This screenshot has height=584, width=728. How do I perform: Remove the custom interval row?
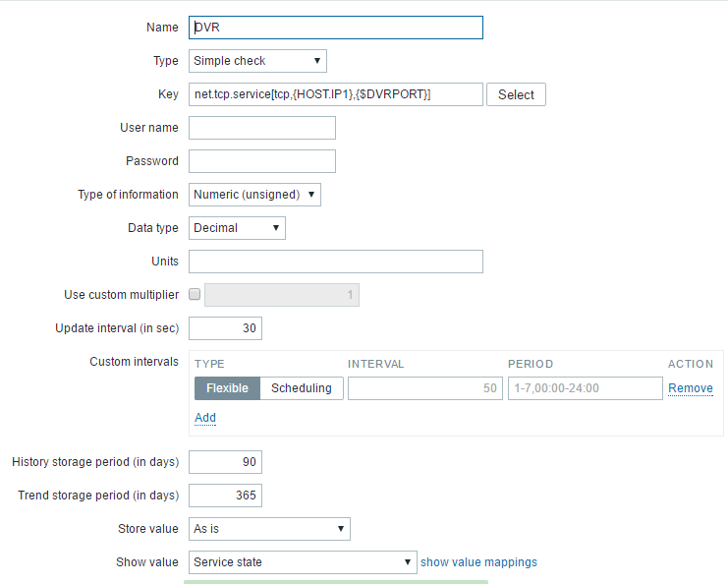coord(691,388)
